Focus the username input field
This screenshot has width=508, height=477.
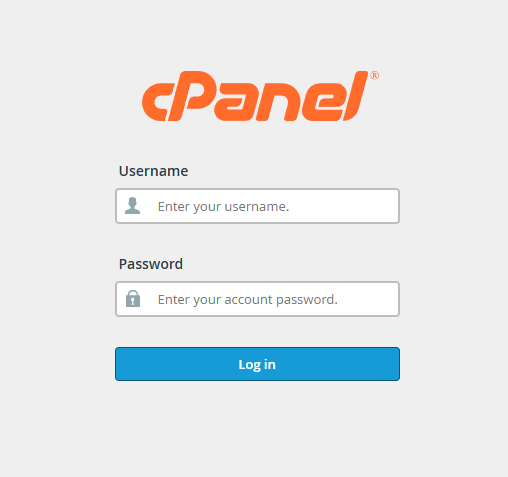(x=257, y=206)
